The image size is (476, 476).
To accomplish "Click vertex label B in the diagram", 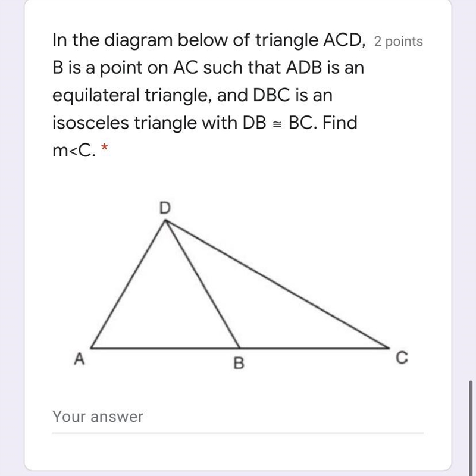I will (239, 363).
